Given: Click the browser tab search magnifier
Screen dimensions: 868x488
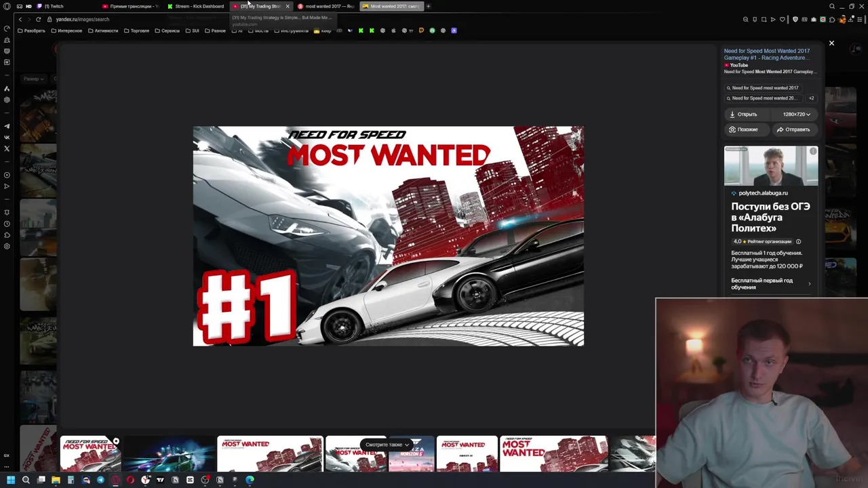Looking at the screenshot, I should [832, 6].
